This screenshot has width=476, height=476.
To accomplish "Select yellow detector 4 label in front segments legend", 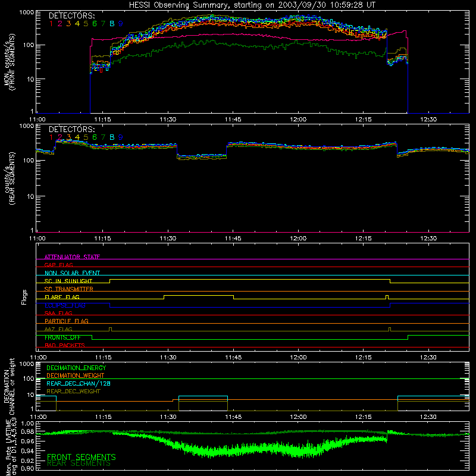I will pyautogui.click(x=77, y=23).
